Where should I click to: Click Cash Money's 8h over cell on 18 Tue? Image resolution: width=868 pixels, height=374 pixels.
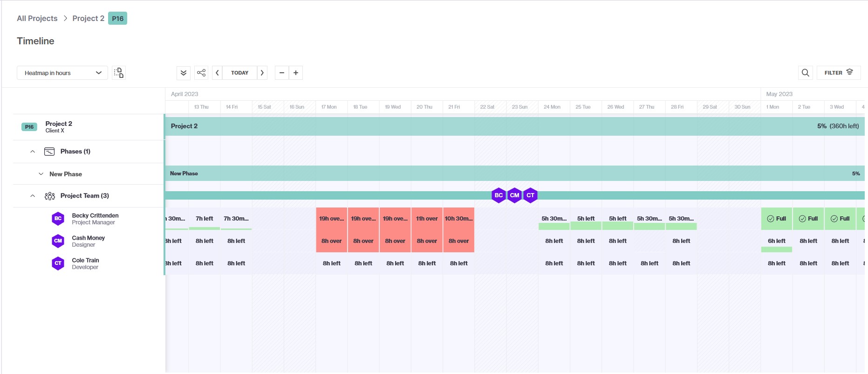point(363,241)
